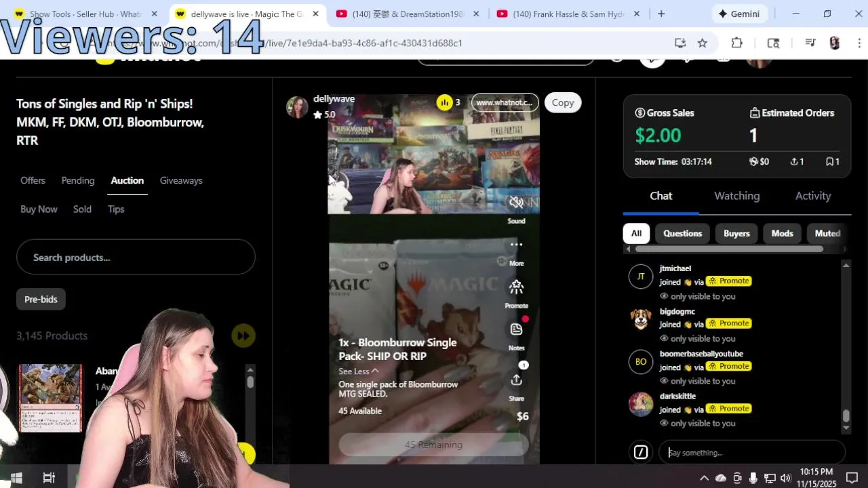Copy the stream link with Copy button

point(562,102)
